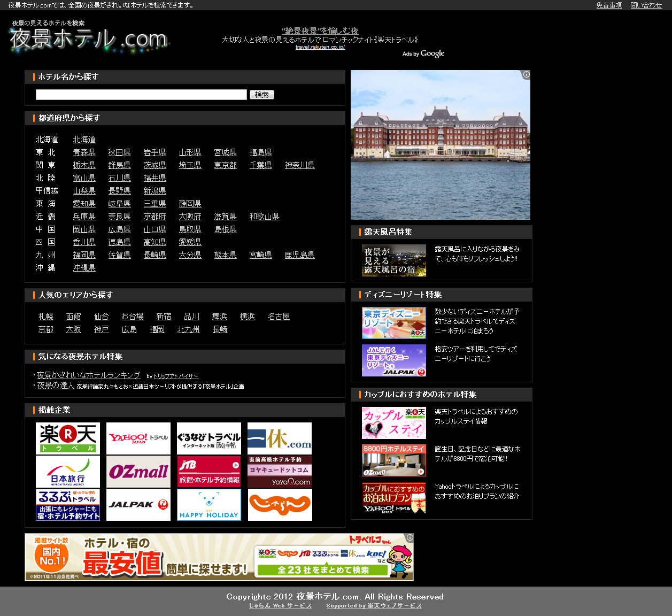Click the 検索 search button
This screenshot has height=616, width=672.
coord(262,95)
